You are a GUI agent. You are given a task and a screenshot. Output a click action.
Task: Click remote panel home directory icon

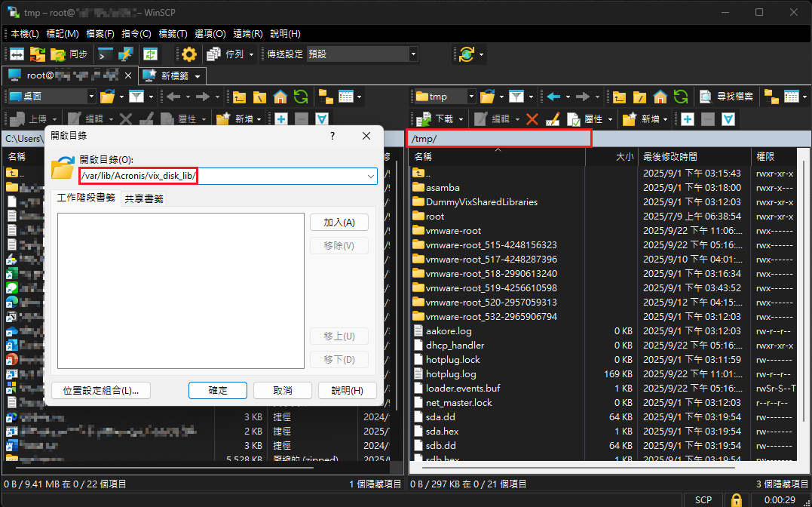[660, 97]
